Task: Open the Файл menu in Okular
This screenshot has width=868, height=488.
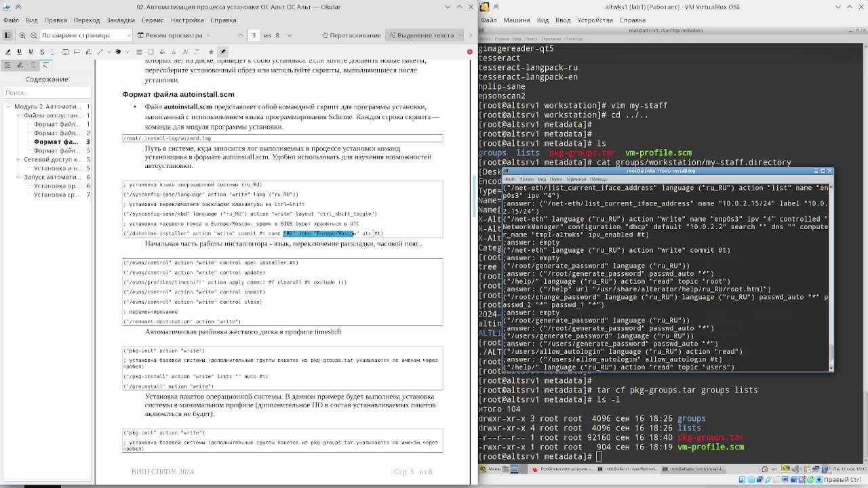Action: (x=11, y=20)
